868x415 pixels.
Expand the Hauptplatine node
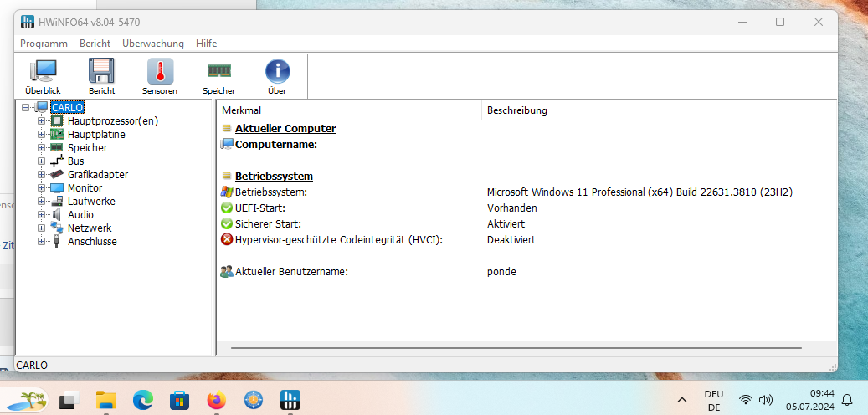[x=41, y=135]
